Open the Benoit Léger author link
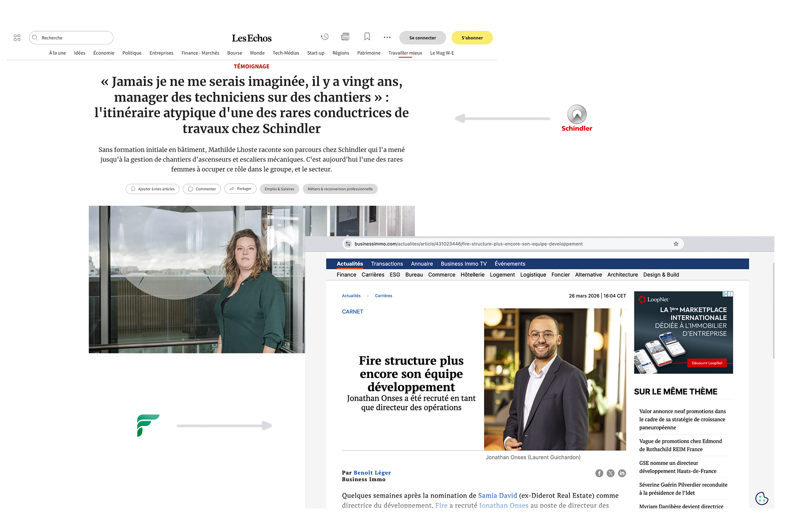Image resolution: width=798 pixels, height=532 pixels. (372, 473)
